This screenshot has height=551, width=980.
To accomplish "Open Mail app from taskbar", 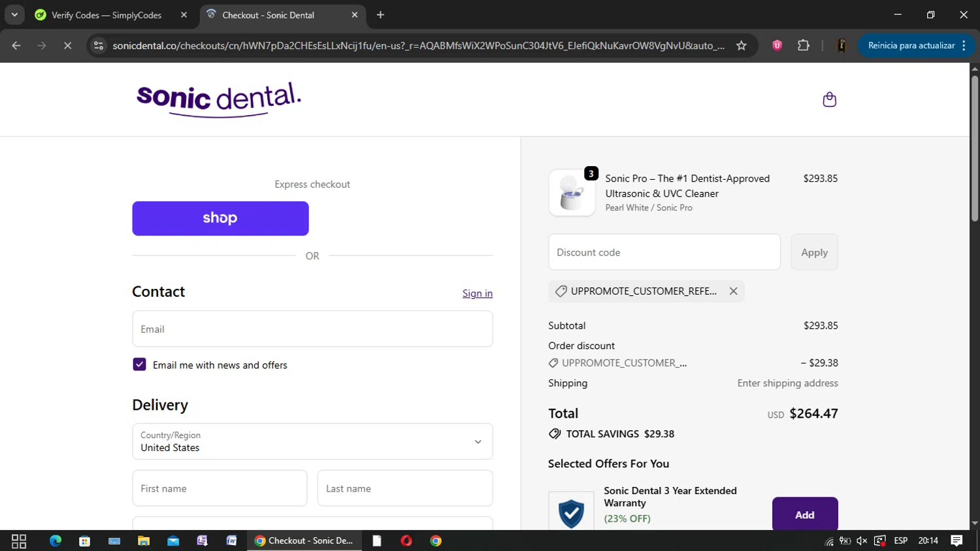I will pos(173,541).
